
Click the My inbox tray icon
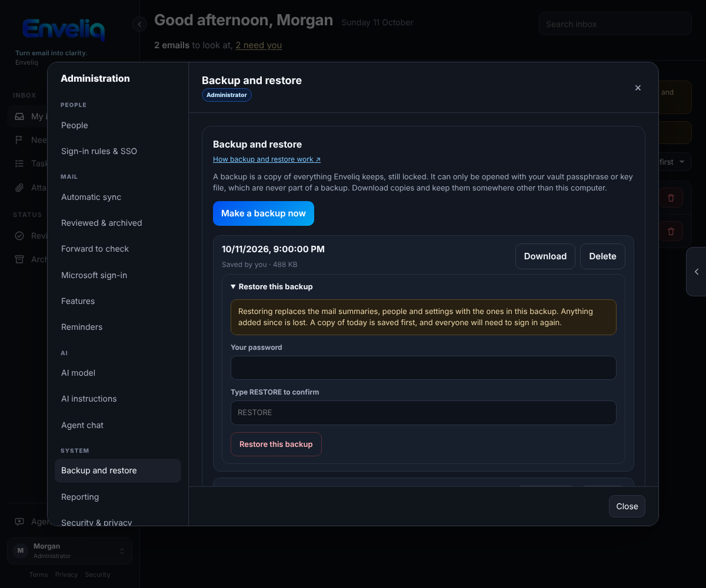pyautogui.click(x=19, y=116)
